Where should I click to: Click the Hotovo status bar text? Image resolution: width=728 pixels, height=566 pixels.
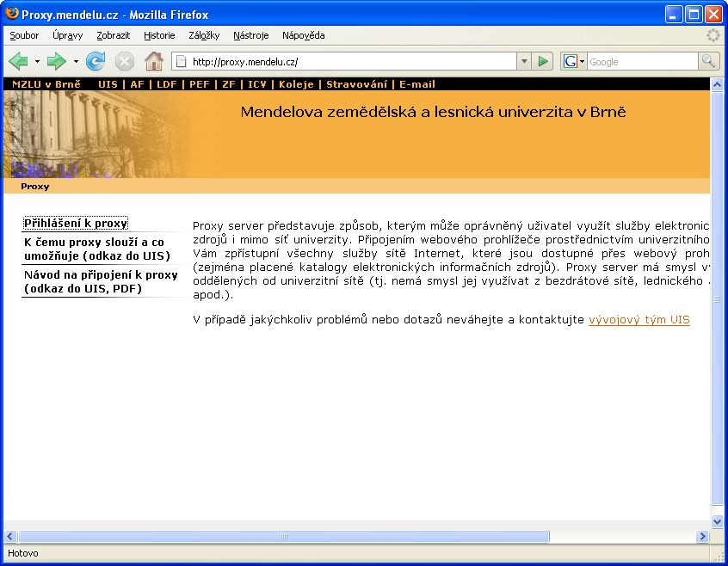coord(23,553)
